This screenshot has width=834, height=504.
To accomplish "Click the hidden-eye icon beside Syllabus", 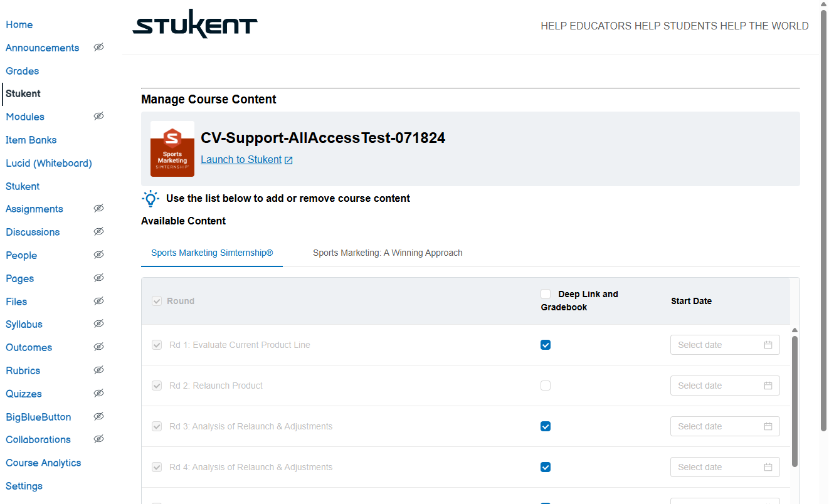I will (98, 323).
